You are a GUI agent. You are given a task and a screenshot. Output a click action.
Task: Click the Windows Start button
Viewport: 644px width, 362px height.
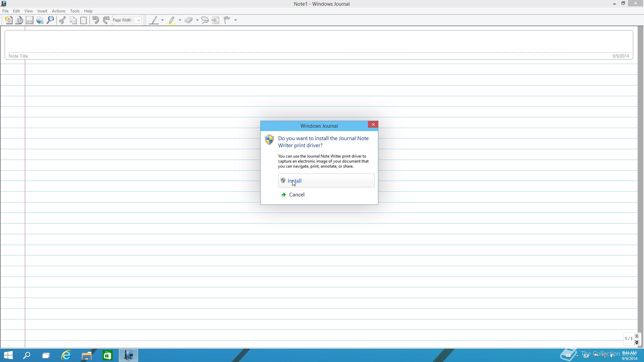pyautogui.click(x=8, y=355)
